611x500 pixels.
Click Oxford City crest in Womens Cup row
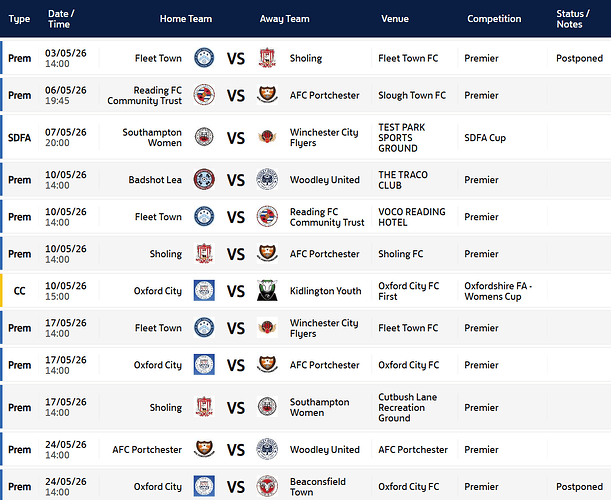(x=204, y=291)
